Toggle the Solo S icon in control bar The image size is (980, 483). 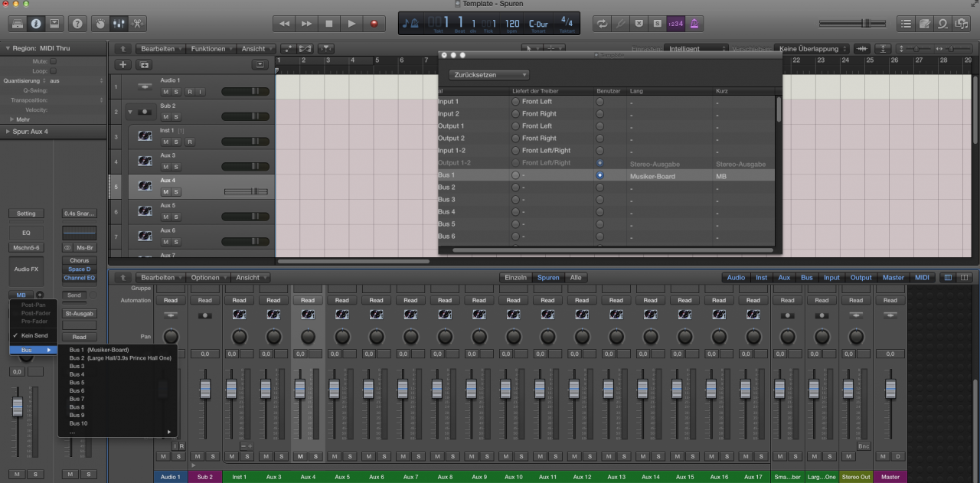click(x=658, y=24)
